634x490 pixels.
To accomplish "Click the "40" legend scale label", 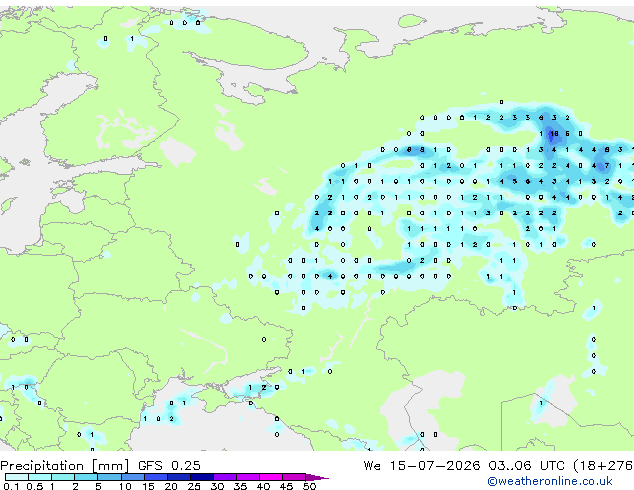I will [263, 486].
